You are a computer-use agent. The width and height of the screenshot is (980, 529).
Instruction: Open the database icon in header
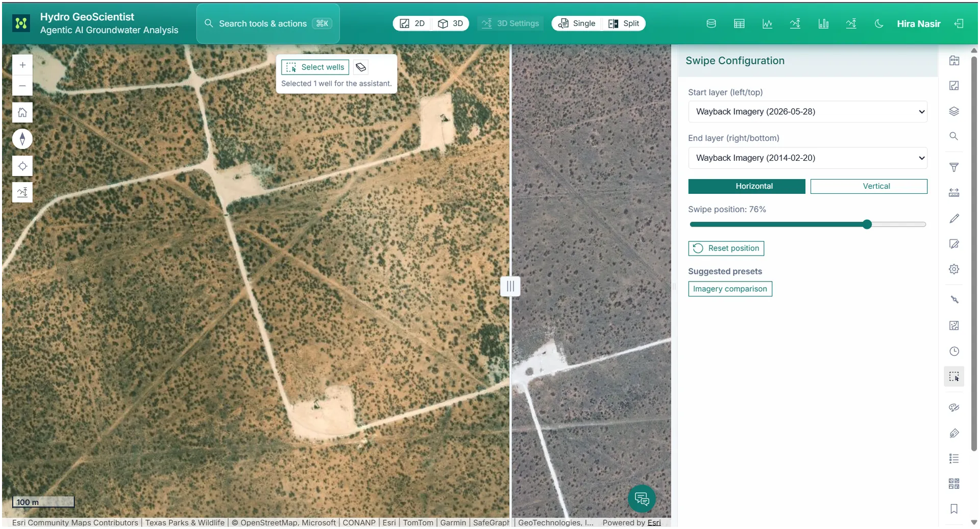tap(711, 23)
